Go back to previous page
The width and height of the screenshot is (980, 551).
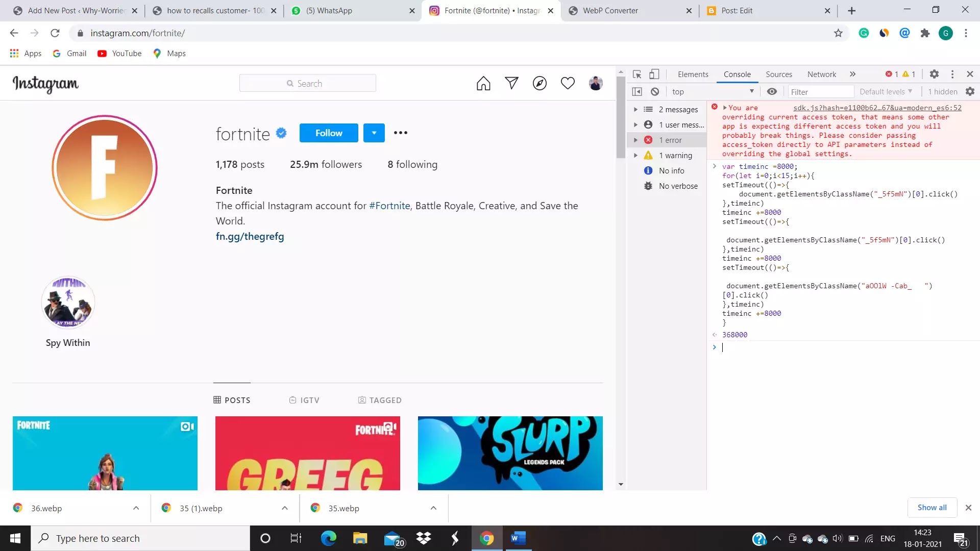coord(14,33)
